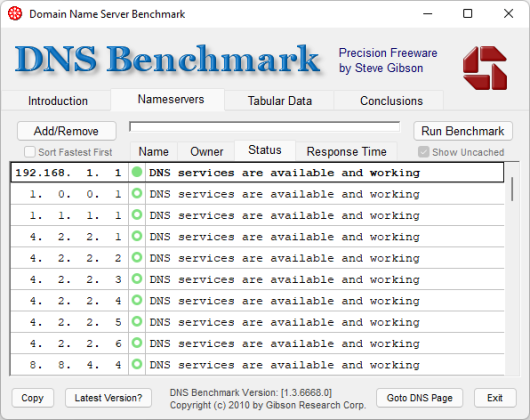The image size is (530, 420).
Task: Select the Status sub-tab
Action: [265, 150]
